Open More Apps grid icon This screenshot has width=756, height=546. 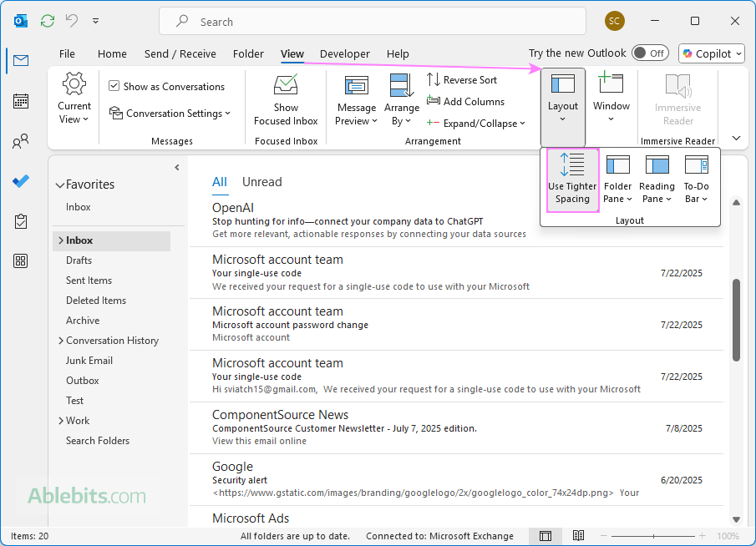[x=21, y=261]
